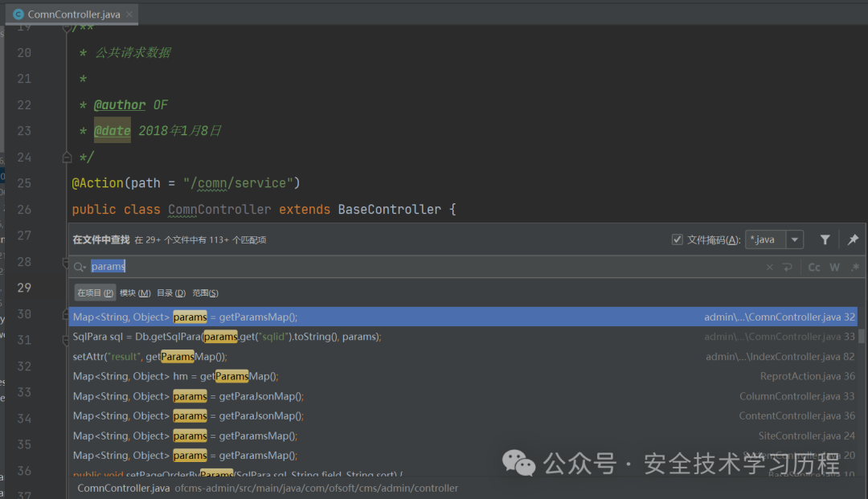Collapse the Javadoc comment fold at line 24
The image size is (868, 499).
(x=68, y=157)
